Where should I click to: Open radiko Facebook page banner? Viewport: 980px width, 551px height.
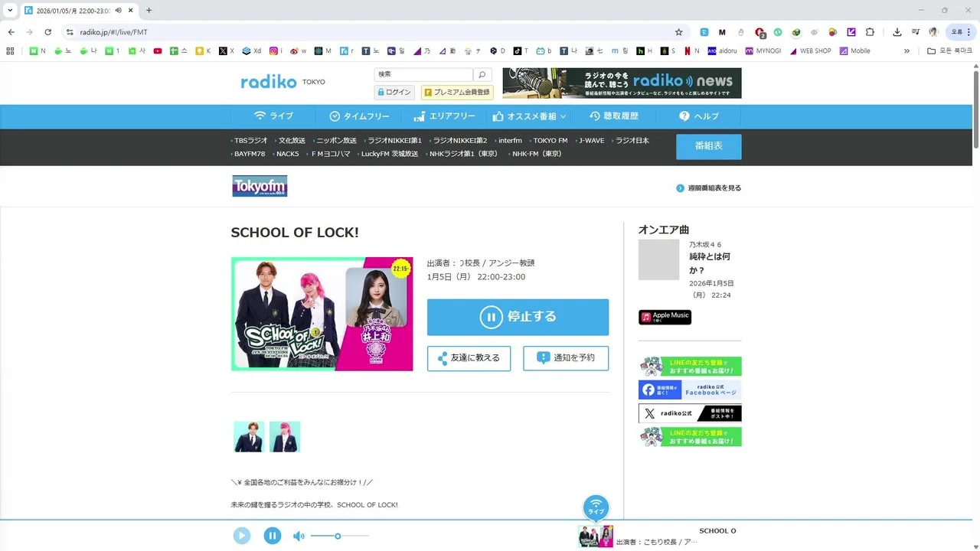pyautogui.click(x=690, y=390)
